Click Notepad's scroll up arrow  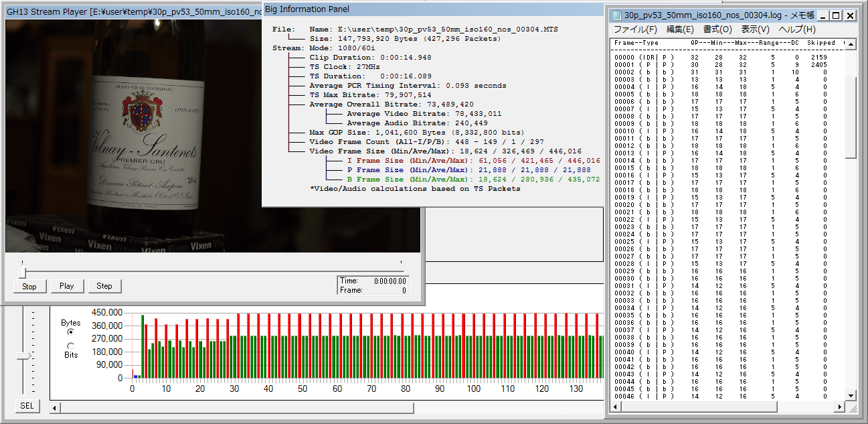pos(851,44)
